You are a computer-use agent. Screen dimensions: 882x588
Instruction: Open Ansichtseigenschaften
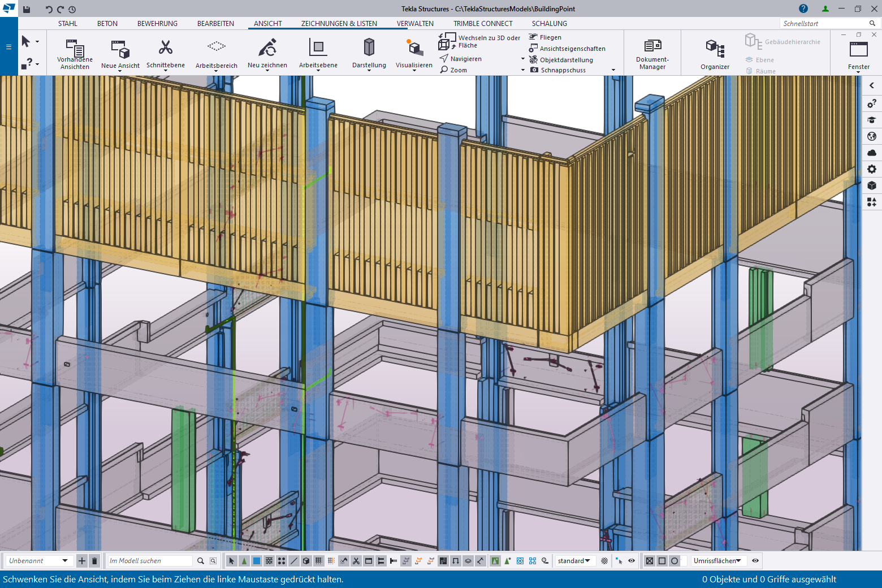click(x=567, y=49)
